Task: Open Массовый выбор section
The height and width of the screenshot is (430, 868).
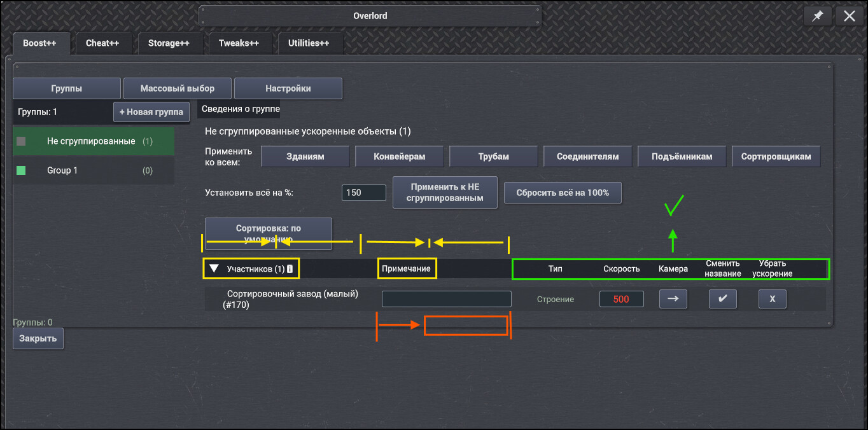Action: click(x=178, y=88)
